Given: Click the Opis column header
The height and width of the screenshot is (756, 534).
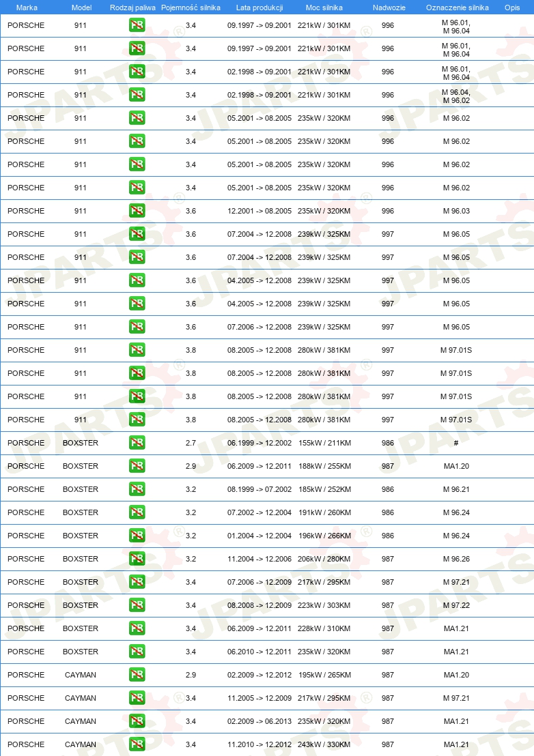Looking at the screenshot, I should (x=512, y=8).
